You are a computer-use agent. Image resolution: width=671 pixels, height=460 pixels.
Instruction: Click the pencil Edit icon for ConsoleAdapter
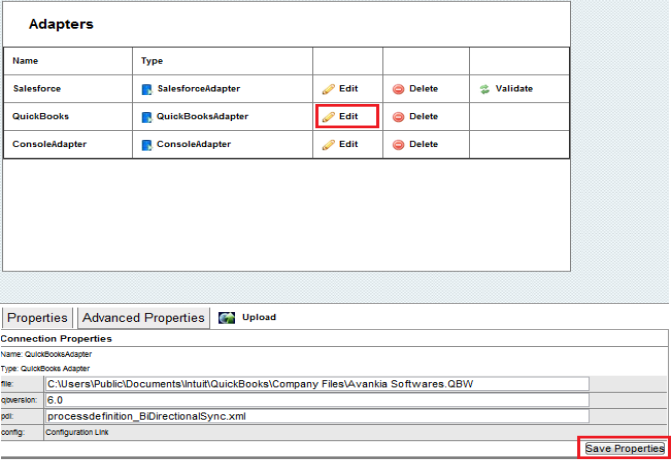coord(328,145)
